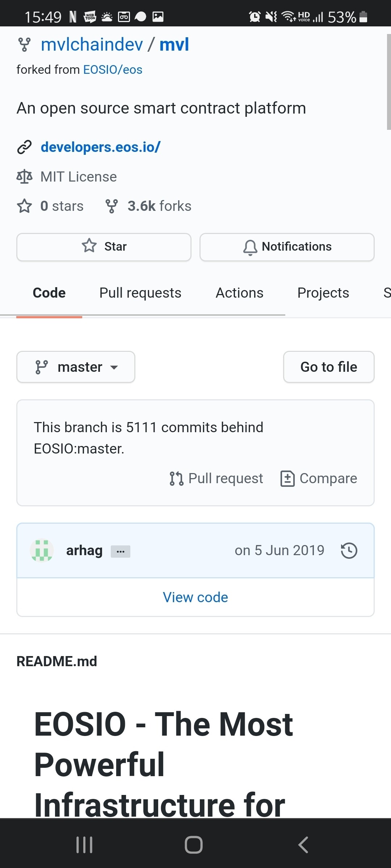The width and height of the screenshot is (391, 868).
Task: Open the Notifications settings button
Action: point(287,247)
